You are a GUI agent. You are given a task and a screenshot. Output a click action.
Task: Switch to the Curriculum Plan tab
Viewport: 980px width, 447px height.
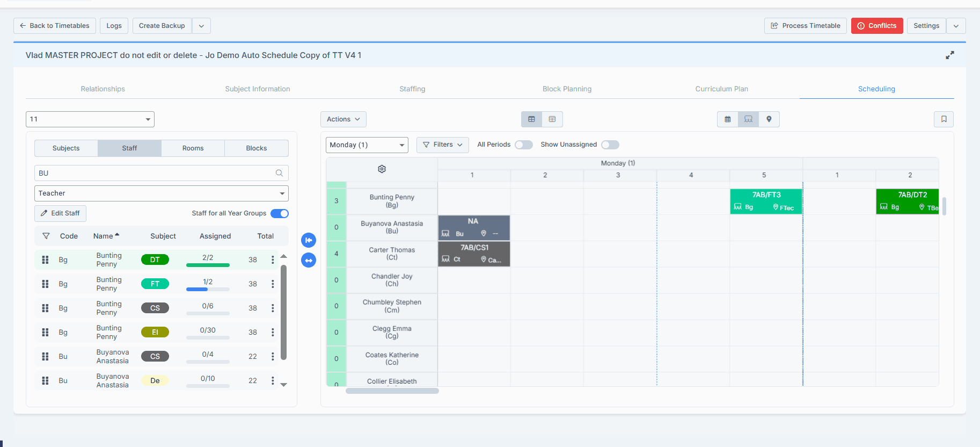[x=721, y=89]
